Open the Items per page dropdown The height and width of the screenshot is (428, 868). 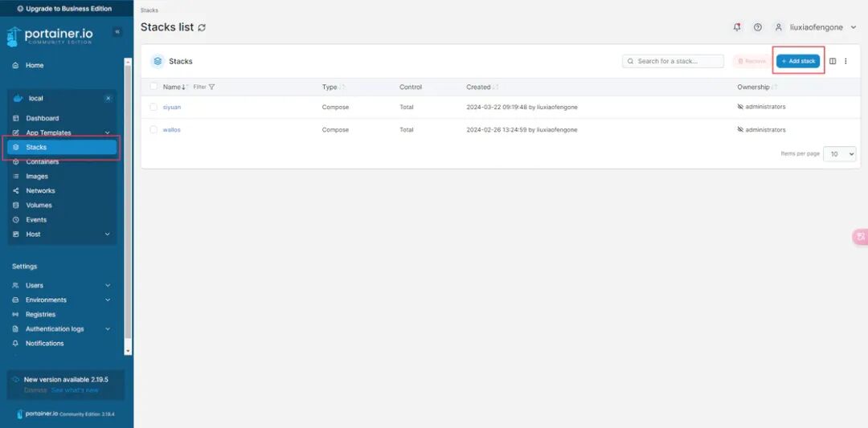click(x=840, y=154)
